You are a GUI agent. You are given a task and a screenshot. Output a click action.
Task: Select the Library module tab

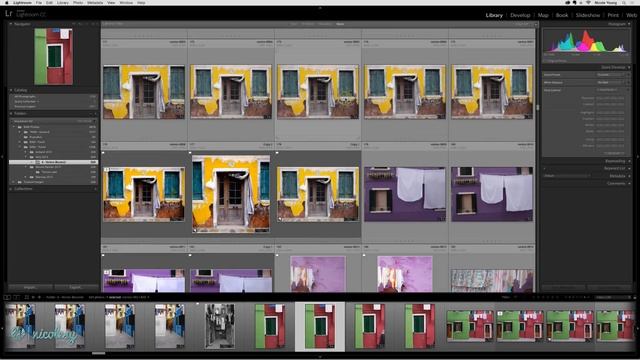(494, 15)
